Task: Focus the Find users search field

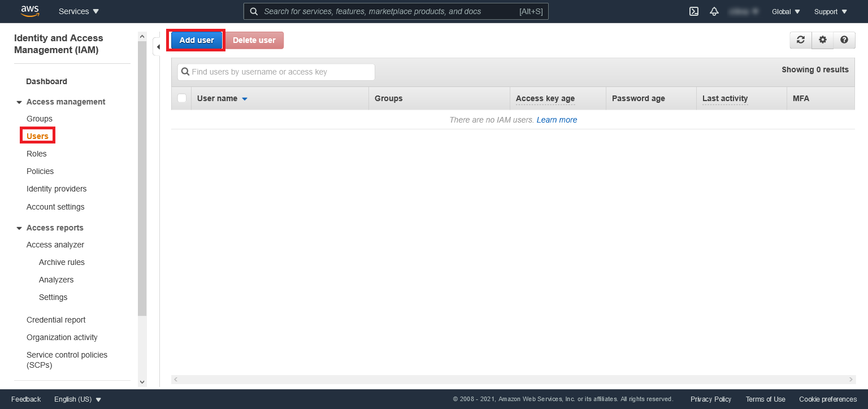Action: pyautogui.click(x=276, y=72)
